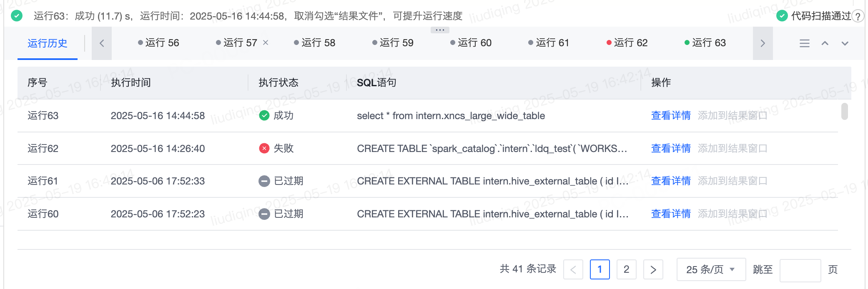Click the previous page arrow
Image resolution: width=868 pixels, height=289 pixels.
573,269
